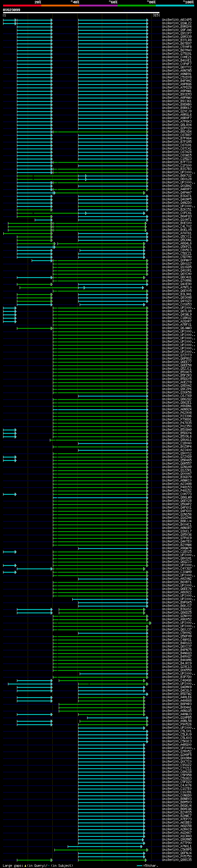Select hit label UniRef100_Q7ZYT3
Image resolution: width=197 pixels, height=868 pixels.
point(177,355)
